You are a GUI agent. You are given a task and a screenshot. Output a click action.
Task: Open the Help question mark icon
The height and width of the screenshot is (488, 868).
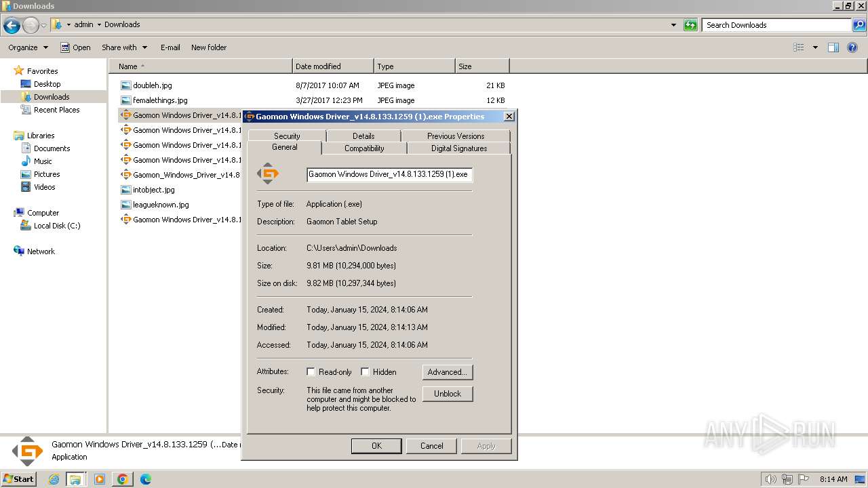click(852, 47)
